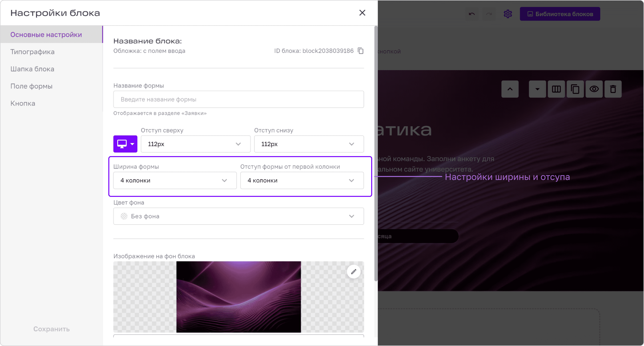Copy the block ID with the copy icon

pyautogui.click(x=361, y=51)
